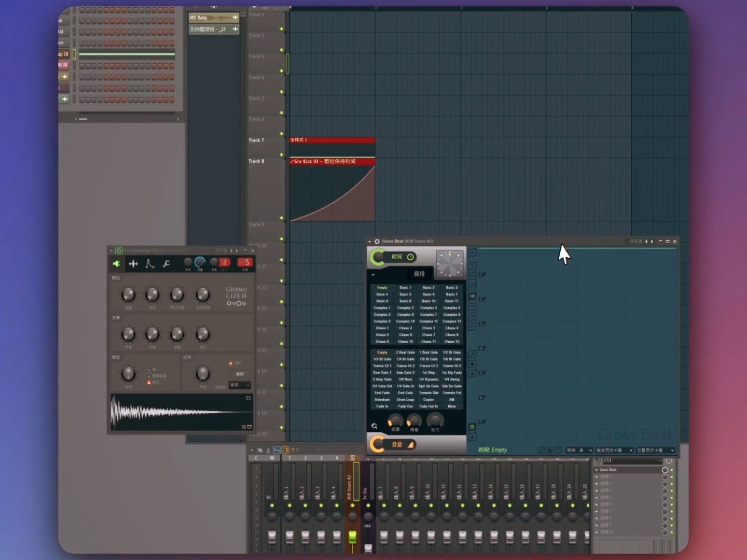Open the Granulizer sample waveform tab
Viewport: 747px width, 560px height.
[133, 264]
